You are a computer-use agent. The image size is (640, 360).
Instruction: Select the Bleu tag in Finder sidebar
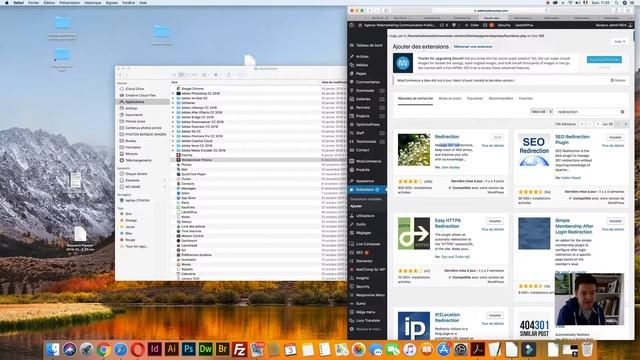129,233
